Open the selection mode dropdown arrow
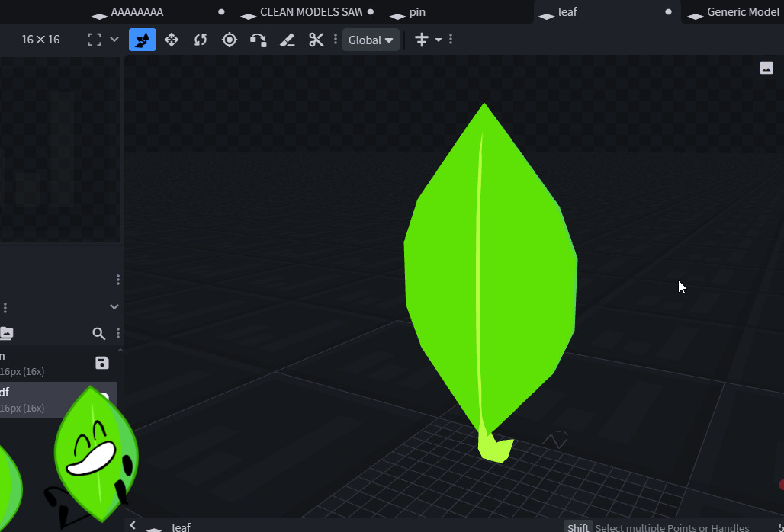Image resolution: width=784 pixels, height=532 pixels. coord(114,40)
